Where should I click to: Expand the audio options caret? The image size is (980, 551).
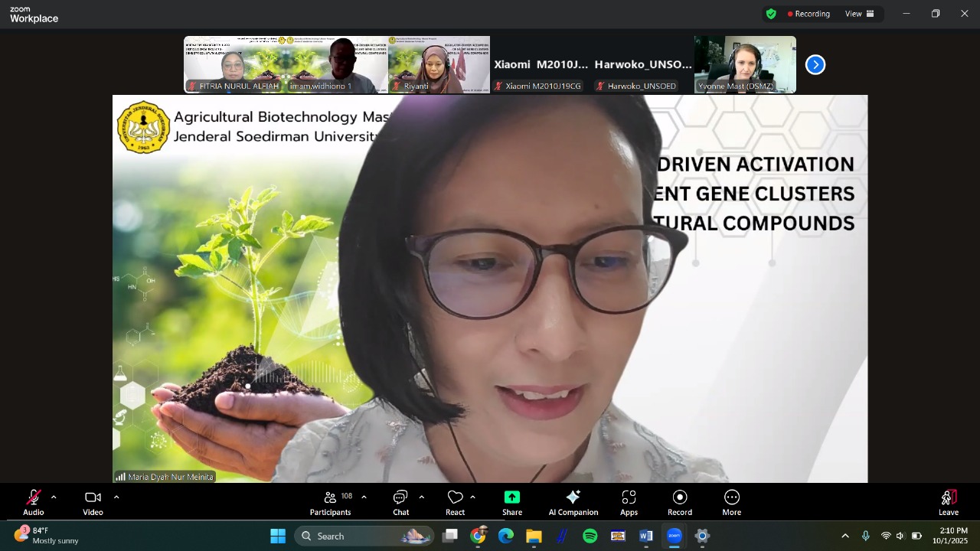(x=54, y=497)
